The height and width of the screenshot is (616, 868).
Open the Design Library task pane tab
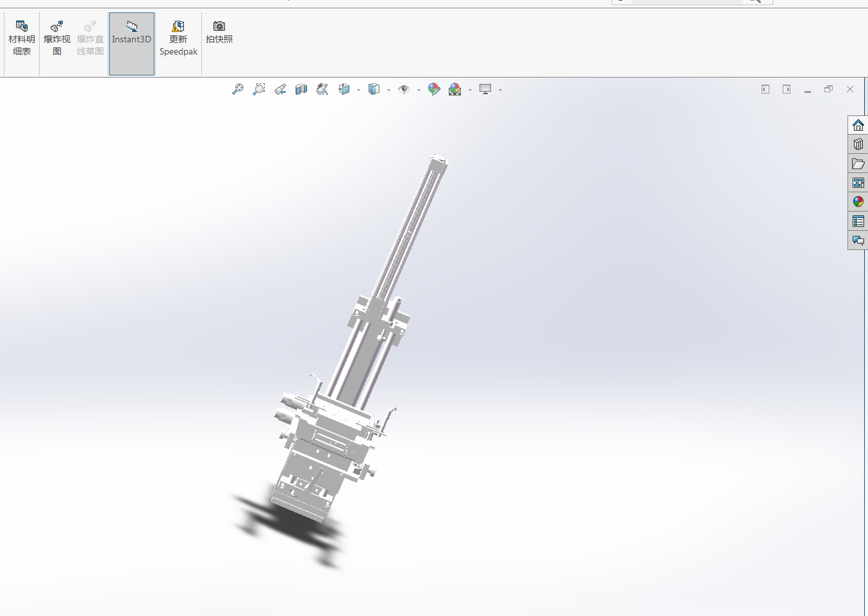858,144
